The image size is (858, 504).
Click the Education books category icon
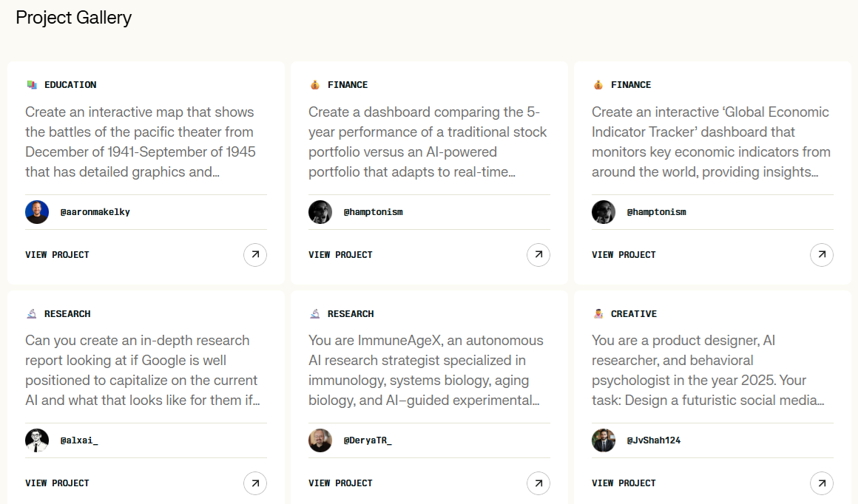(31, 85)
